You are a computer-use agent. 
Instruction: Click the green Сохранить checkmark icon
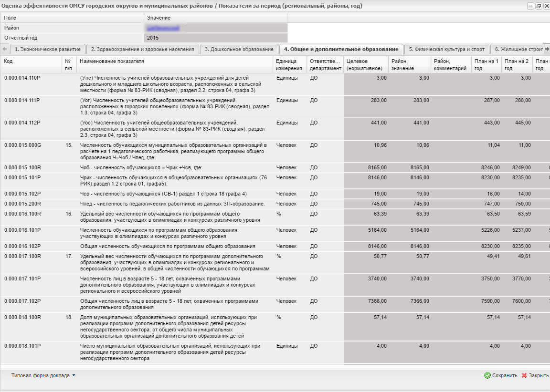click(487, 375)
